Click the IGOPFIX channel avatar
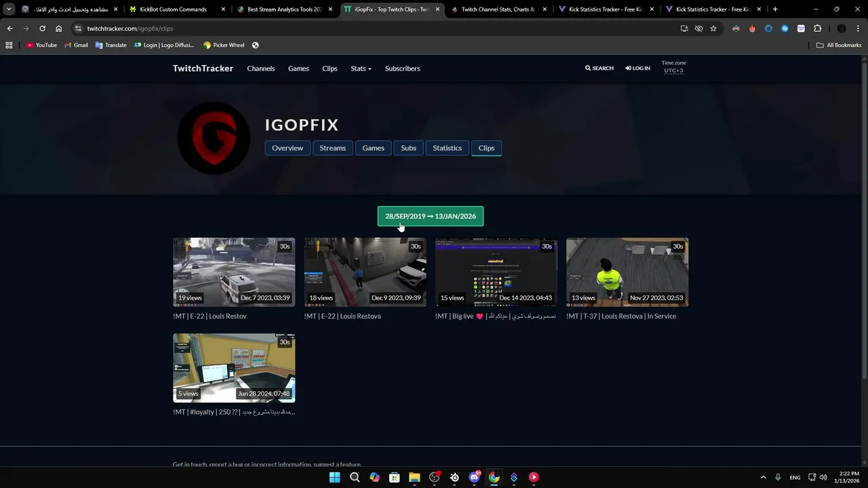The image size is (868, 488). click(214, 138)
